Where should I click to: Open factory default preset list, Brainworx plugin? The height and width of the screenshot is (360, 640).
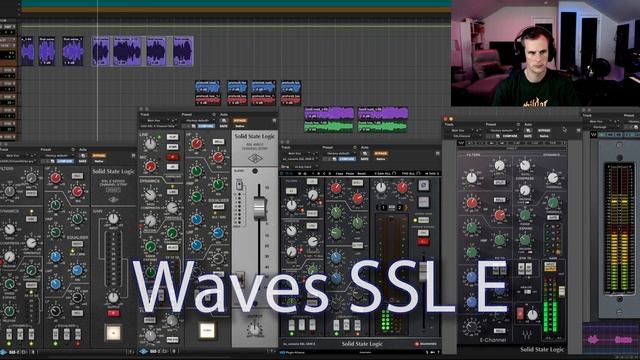click(341, 153)
